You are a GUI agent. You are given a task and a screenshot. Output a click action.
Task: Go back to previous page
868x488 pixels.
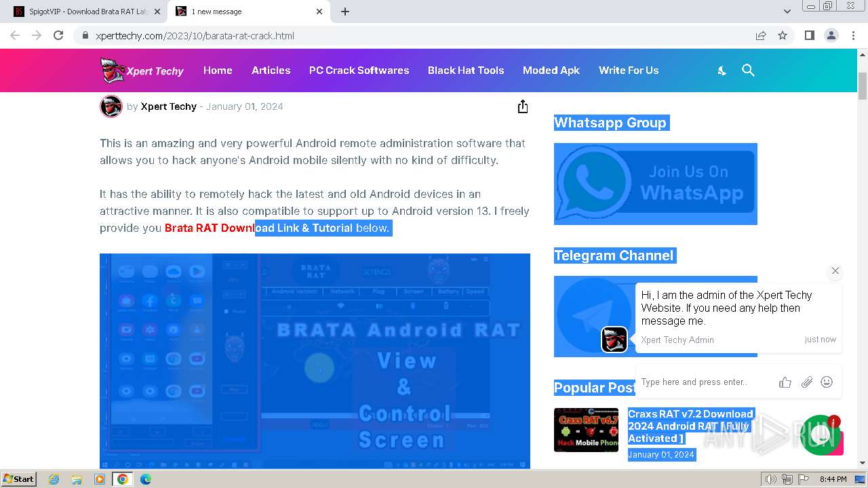(15, 35)
